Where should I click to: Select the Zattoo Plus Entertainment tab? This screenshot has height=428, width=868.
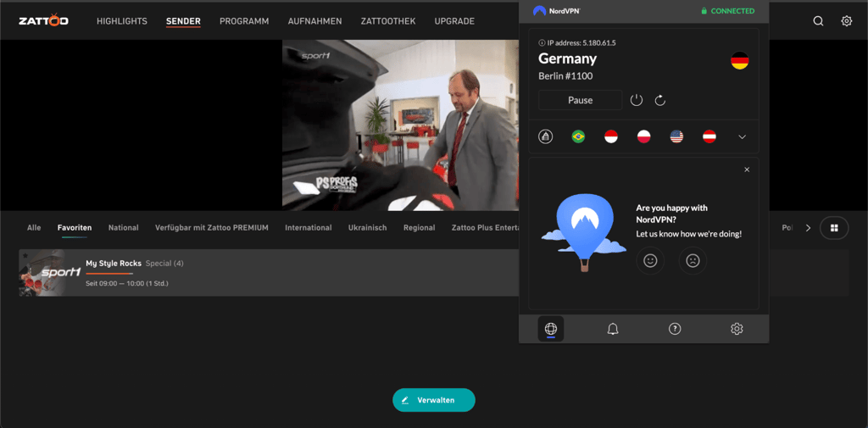coord(485,228)
